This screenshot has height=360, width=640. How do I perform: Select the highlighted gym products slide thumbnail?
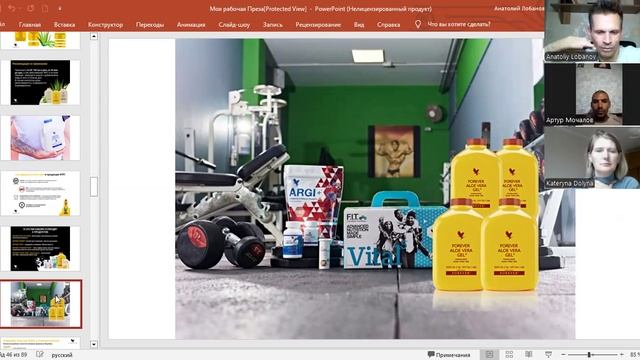pyautogui.click(x=40, y=304)
